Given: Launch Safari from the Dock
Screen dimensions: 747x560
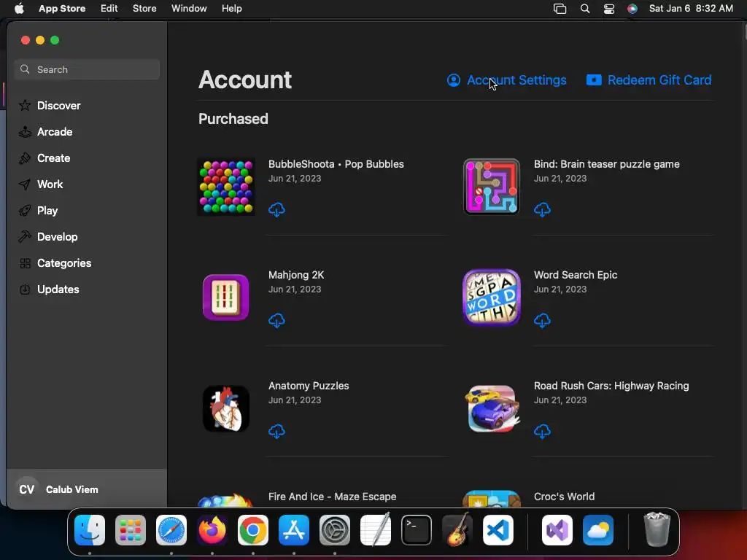Looking at the screenshot, I should pos(171,530).
